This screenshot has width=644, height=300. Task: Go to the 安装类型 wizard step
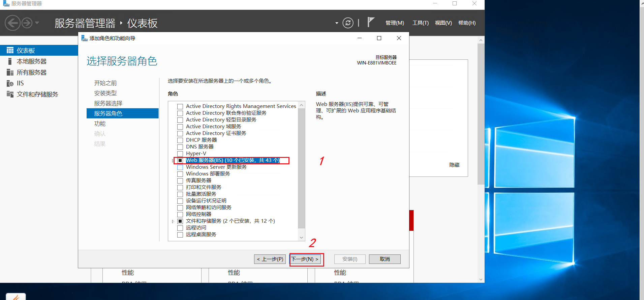click(105, 93)
